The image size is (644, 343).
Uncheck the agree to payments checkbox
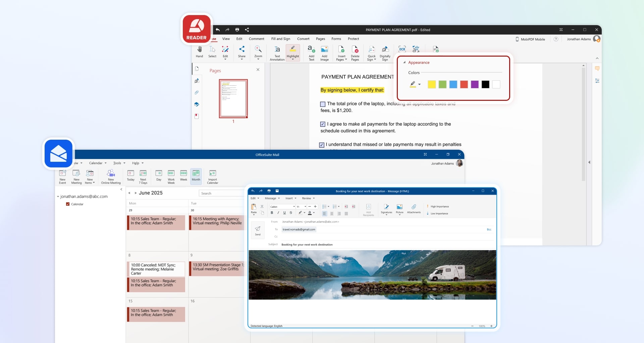point(323,124)
